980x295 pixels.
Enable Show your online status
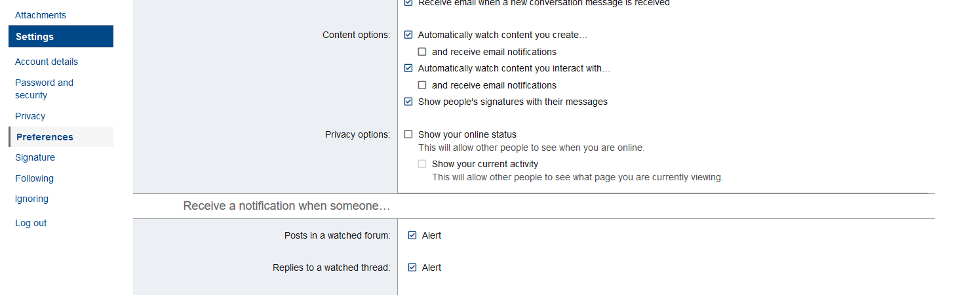[408, 134]
